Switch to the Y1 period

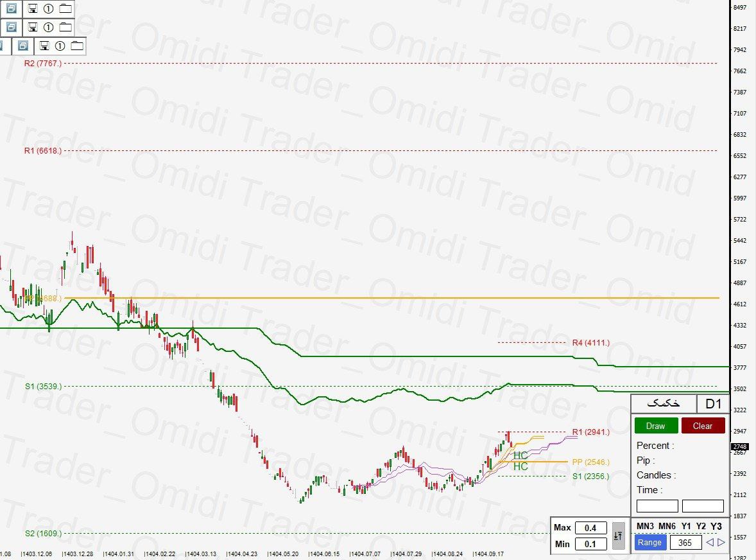(x=687, y=526)
